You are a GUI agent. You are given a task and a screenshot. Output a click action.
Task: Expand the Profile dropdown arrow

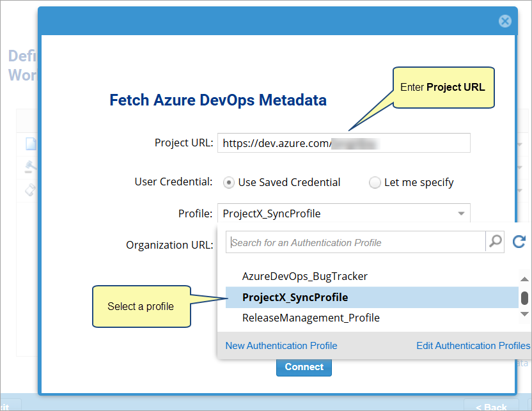461,213
